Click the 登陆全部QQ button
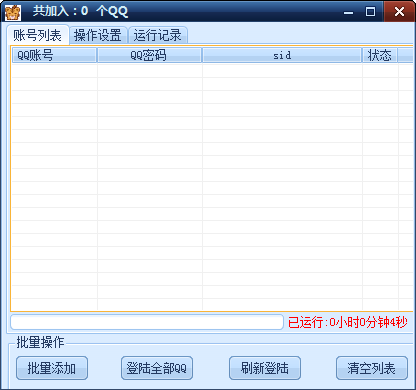416x390 pixels. [157, 368]
